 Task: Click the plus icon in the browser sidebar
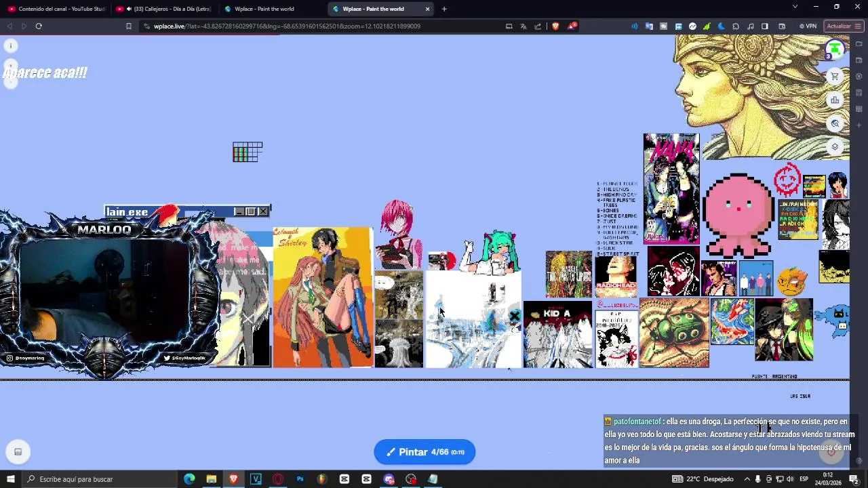(x=859, y=125)
